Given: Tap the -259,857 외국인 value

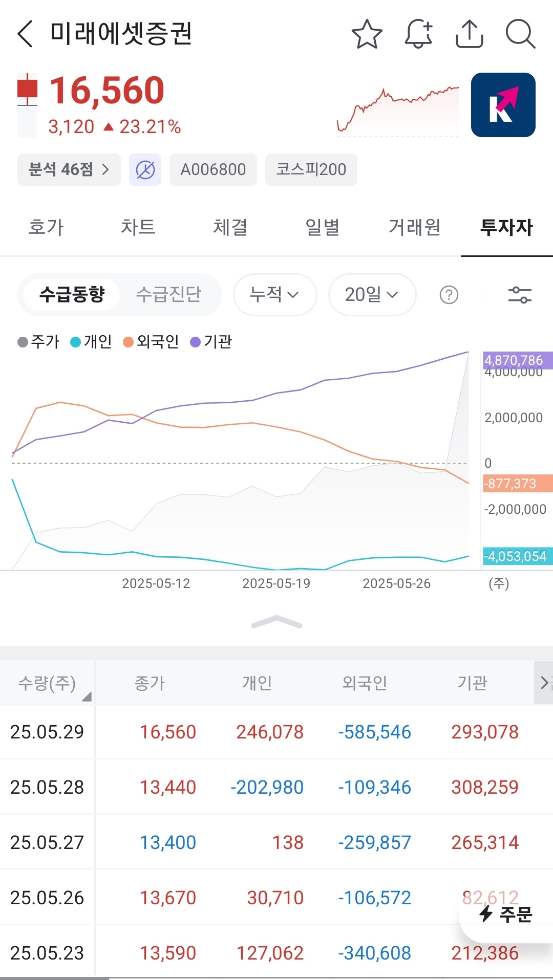Looking at the screenshot, I should point(374,842).
